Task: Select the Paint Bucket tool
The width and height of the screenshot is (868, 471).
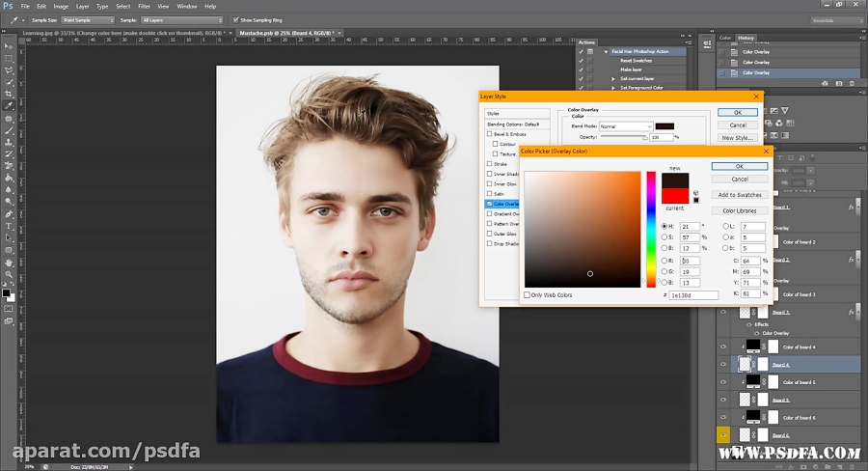Action: point(9,178)
